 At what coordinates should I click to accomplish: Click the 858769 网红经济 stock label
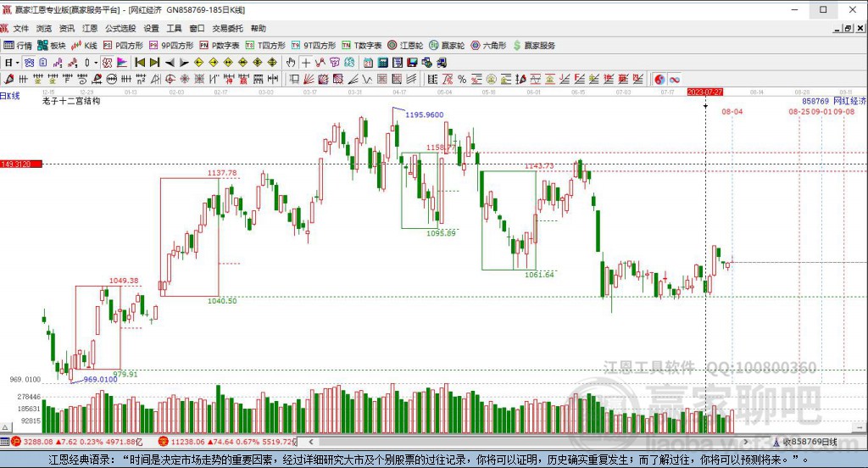(x=834, y=101)
